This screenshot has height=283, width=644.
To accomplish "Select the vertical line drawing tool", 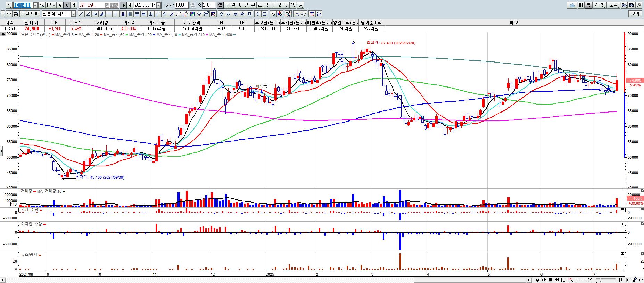I will click(116, 14).
